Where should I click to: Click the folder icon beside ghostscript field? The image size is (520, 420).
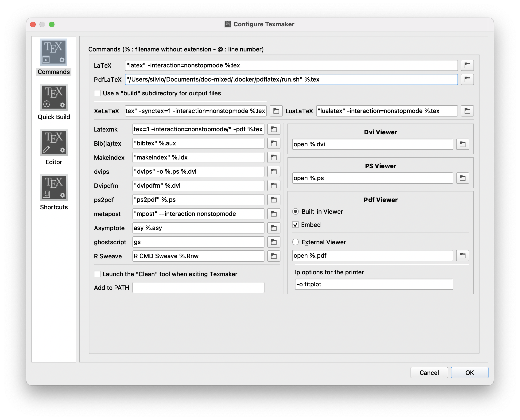pyautogui.click(x=274, y=242)
